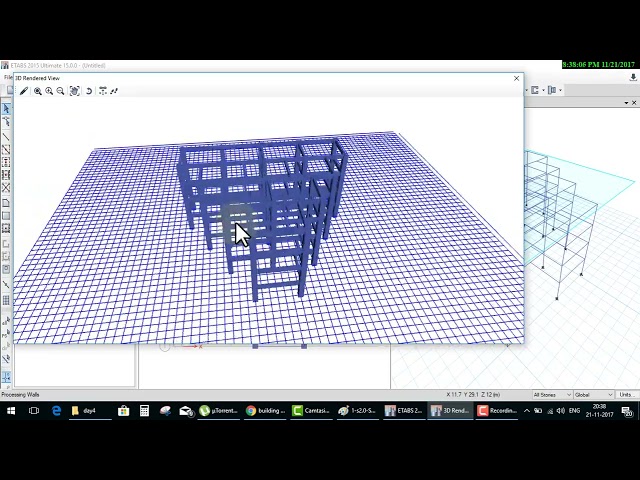640x480 pixels.
Task: Open day4 folder window from taskbar
Action: point(90,411)
